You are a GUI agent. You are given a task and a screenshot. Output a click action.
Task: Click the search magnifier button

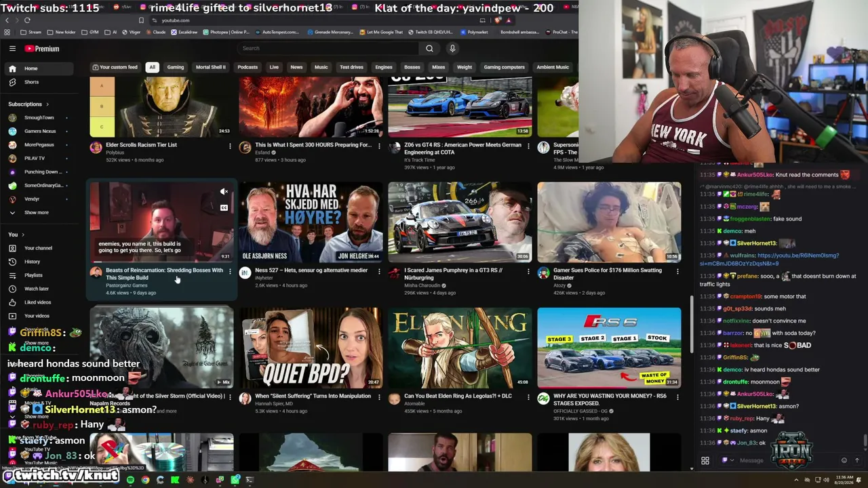pos(429,48)
